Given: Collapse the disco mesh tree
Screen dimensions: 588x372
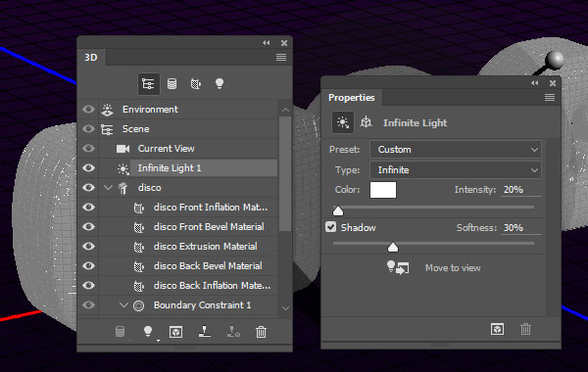Looking at the screenshot, I should (x=108, y=187).
